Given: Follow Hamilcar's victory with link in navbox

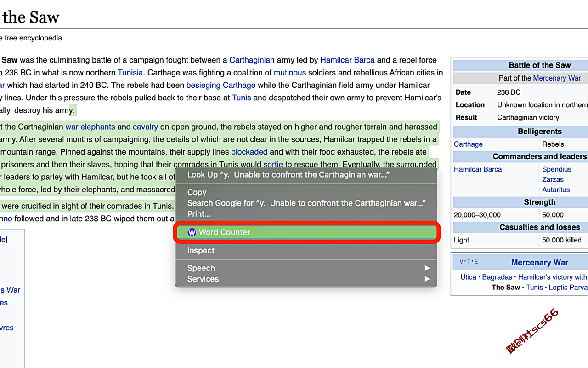Looking at the screenshot, I should (x=553, y=277).
